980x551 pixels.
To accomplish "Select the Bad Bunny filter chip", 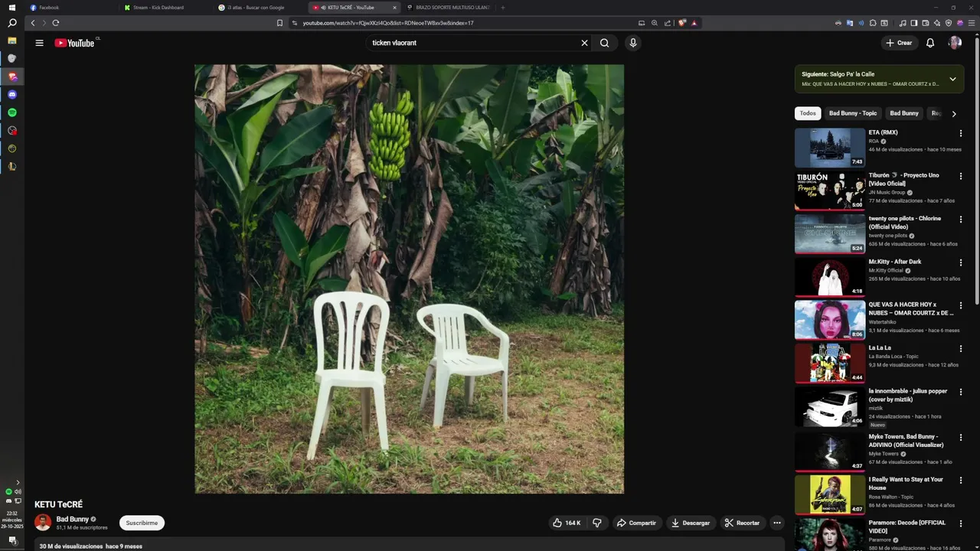I will click(x=904, y=113).
